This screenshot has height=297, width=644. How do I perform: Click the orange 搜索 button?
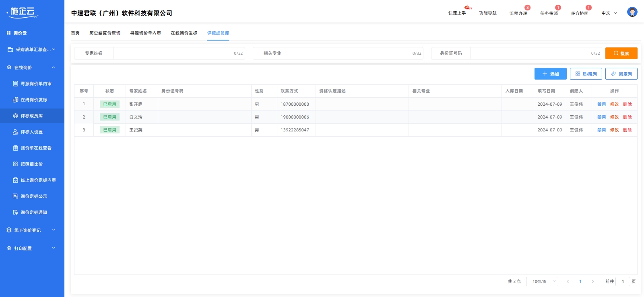coord(621,53)
